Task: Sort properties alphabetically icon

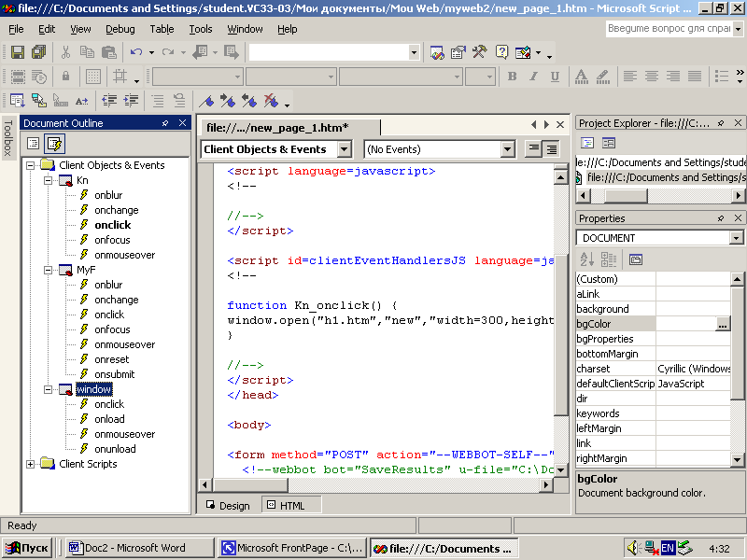Action: pos(587,259)
